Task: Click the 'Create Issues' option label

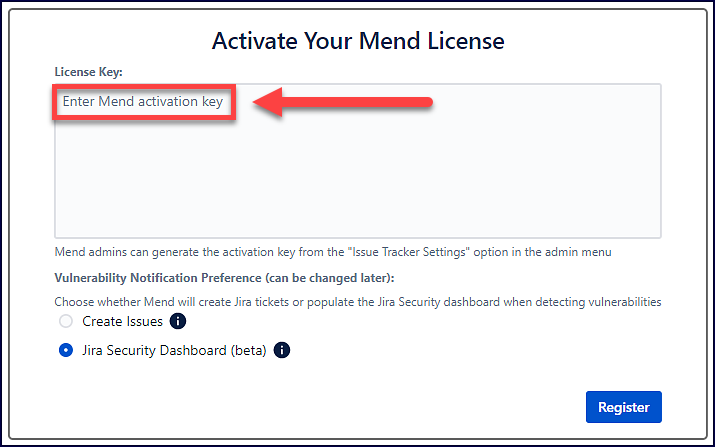Action: pos(122,321)
